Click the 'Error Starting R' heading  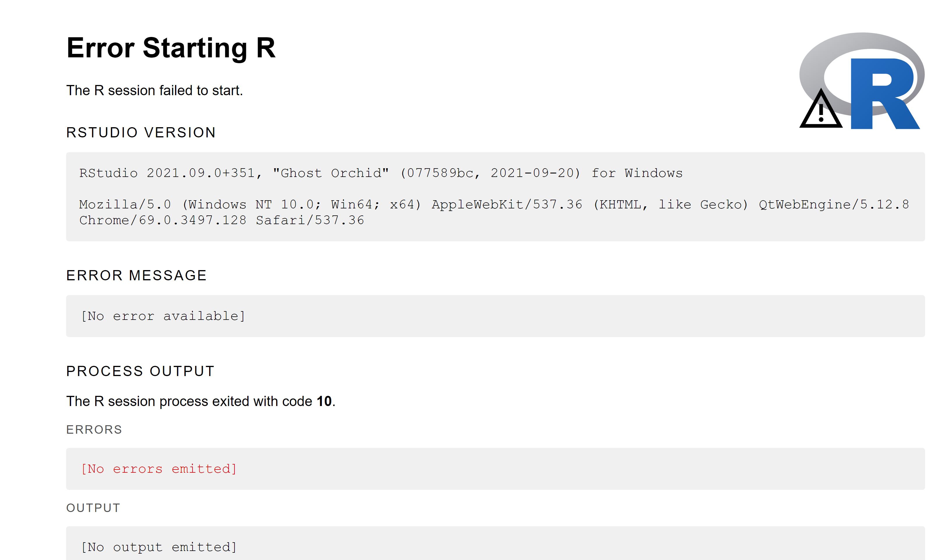(x=171, y=48)
